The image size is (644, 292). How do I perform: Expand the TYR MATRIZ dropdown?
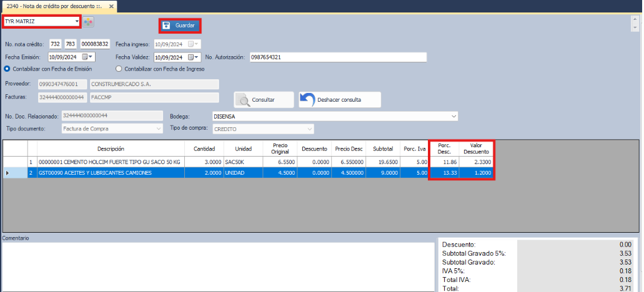click(77, 21)
